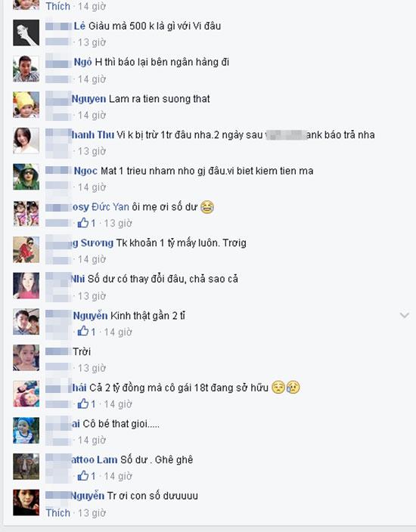Click the like thumb on Tattoo Lam's comment
Screen dimensions: 416x532
83,476
